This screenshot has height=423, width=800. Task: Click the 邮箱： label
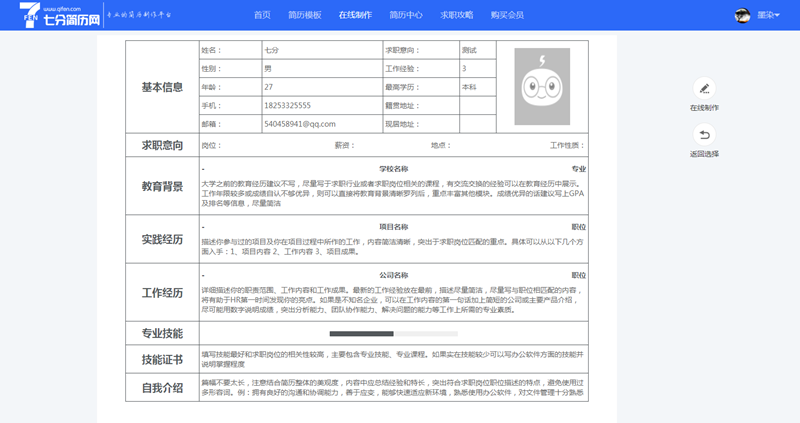pos(211,124)
